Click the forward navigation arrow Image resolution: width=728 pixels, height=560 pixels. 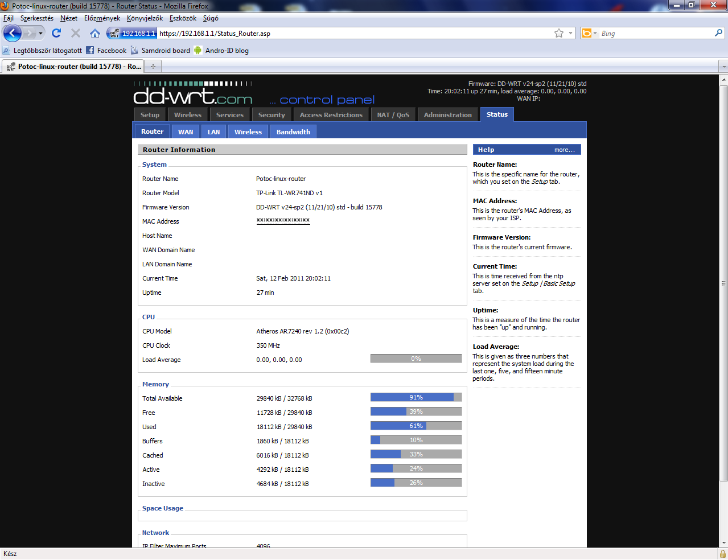[x=29, y=33]
